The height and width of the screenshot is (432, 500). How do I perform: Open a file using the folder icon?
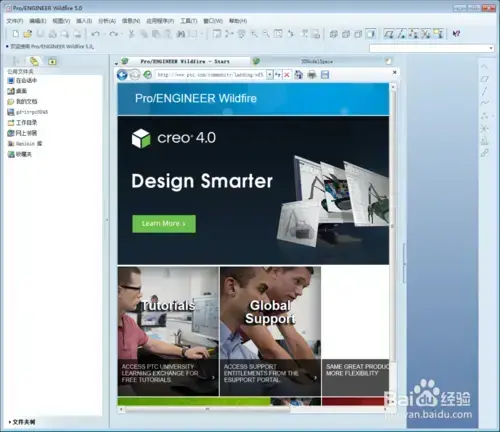click(28, 34)
